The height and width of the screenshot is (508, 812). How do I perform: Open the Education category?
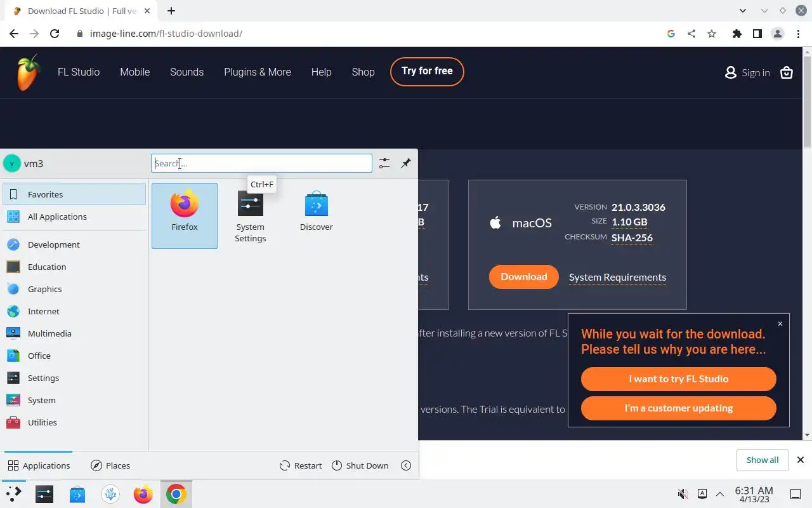(x=75, y=267)
